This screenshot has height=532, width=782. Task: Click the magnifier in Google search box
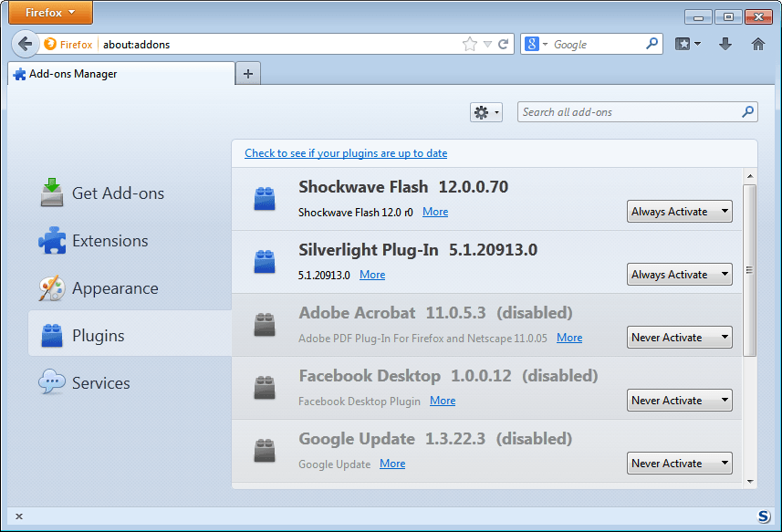tap(652, 44)
